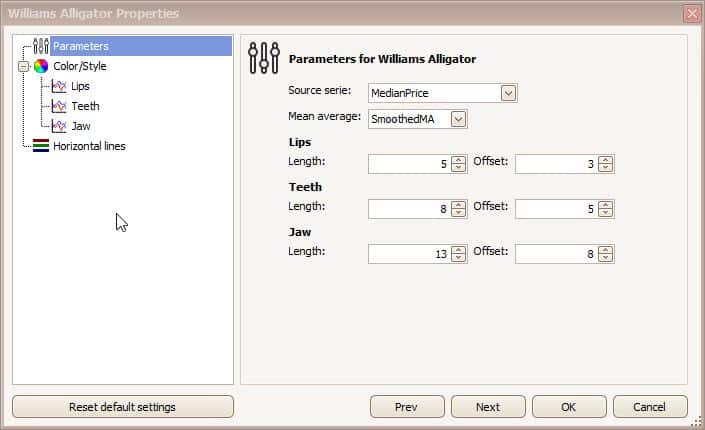Screen dimensions: 705x430
Task: Open the Source serie dropdown
Action: [x=508, y=93]
